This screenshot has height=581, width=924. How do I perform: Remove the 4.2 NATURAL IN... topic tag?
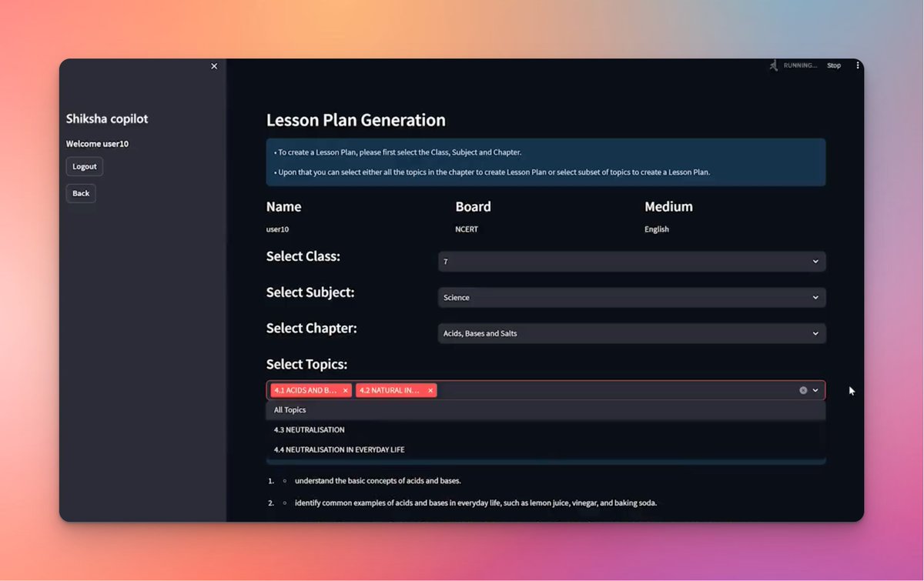430,390
